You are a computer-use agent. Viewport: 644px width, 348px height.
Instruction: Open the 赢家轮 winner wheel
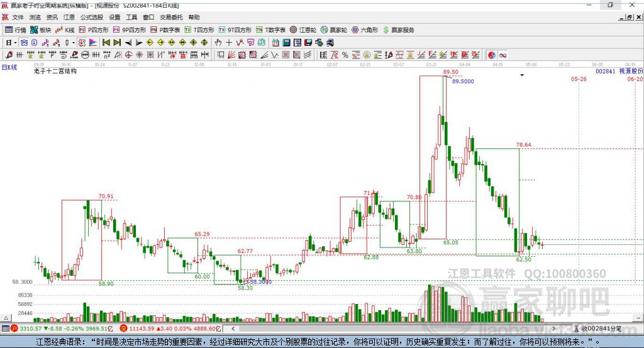pos(334,30)
